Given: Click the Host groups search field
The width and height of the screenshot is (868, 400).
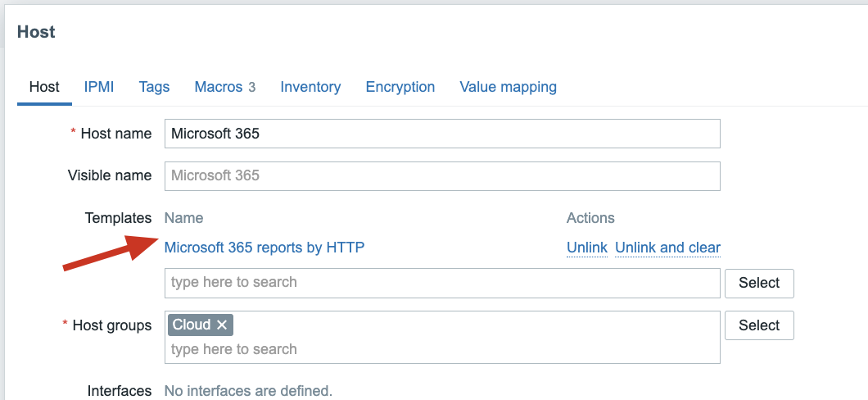Looking at the screenshot, I should coord(442,349).
